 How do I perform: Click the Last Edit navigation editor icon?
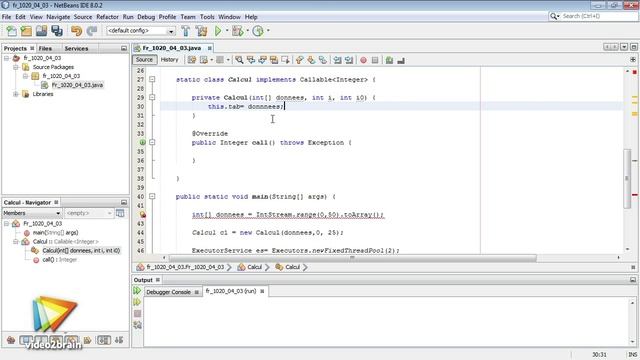pyautogui.click(x=191, y=60)
